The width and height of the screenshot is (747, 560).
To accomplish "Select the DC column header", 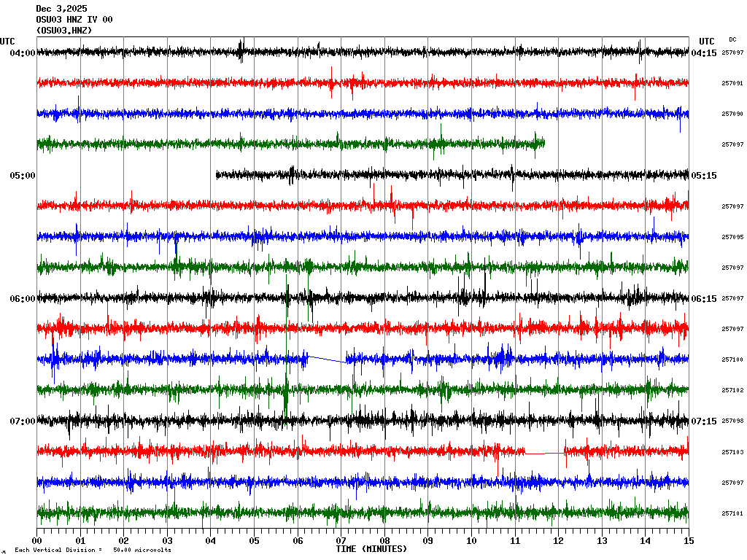I will (x=732, y=39).
